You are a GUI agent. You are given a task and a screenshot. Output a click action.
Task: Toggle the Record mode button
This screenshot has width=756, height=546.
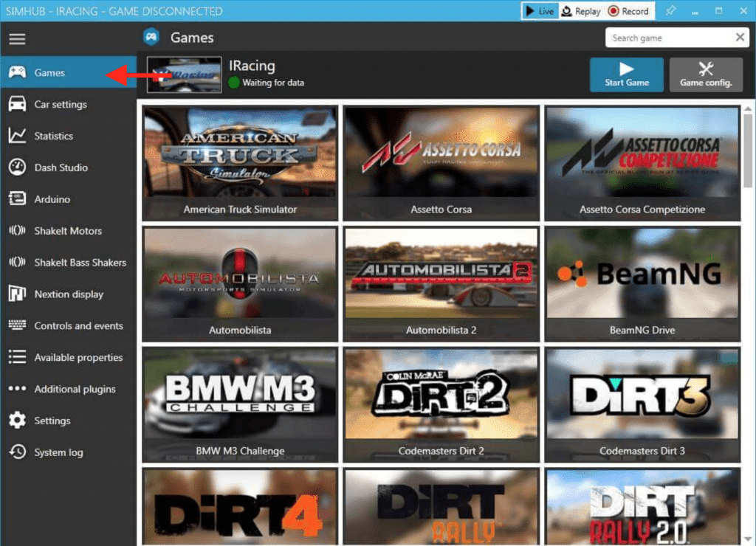(x=628, y=11)
